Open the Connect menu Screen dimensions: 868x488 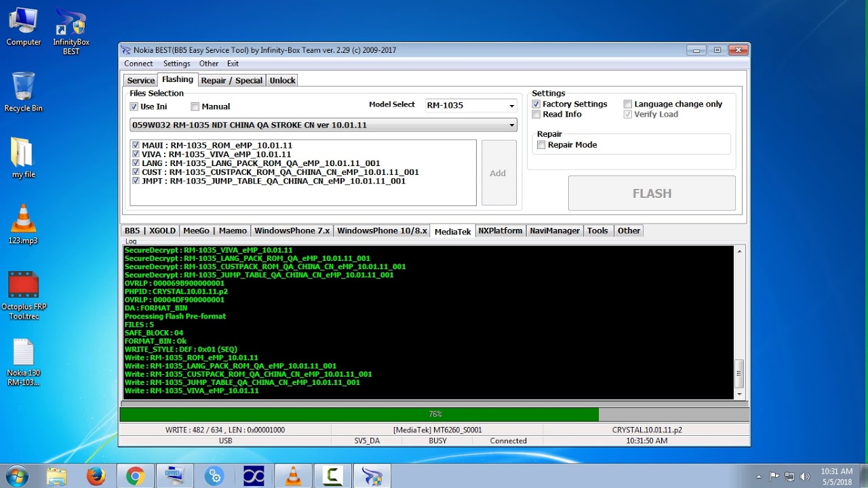click(x=138, y=64)
